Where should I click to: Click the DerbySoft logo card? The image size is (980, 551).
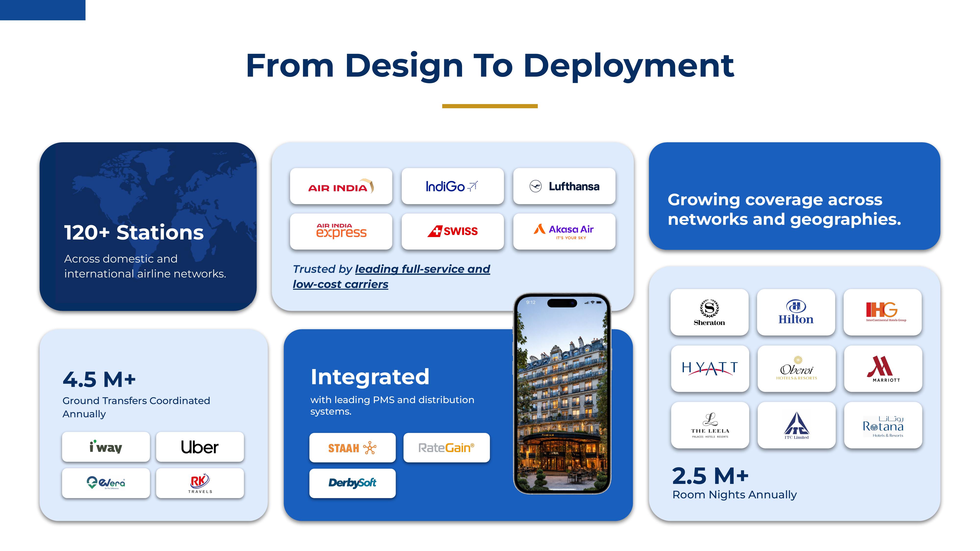click(352, 483)
